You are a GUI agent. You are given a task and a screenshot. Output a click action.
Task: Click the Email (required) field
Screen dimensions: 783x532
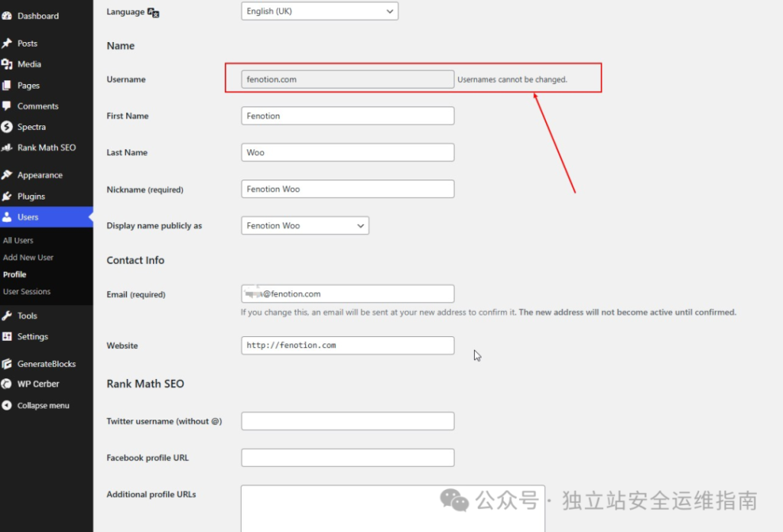pos(348,294)
